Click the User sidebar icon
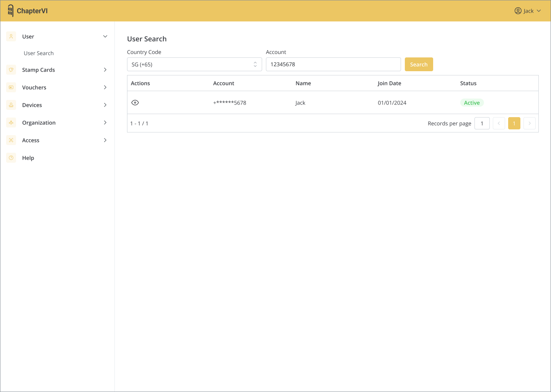Viewport: 551px width, 392px height. 11,36
